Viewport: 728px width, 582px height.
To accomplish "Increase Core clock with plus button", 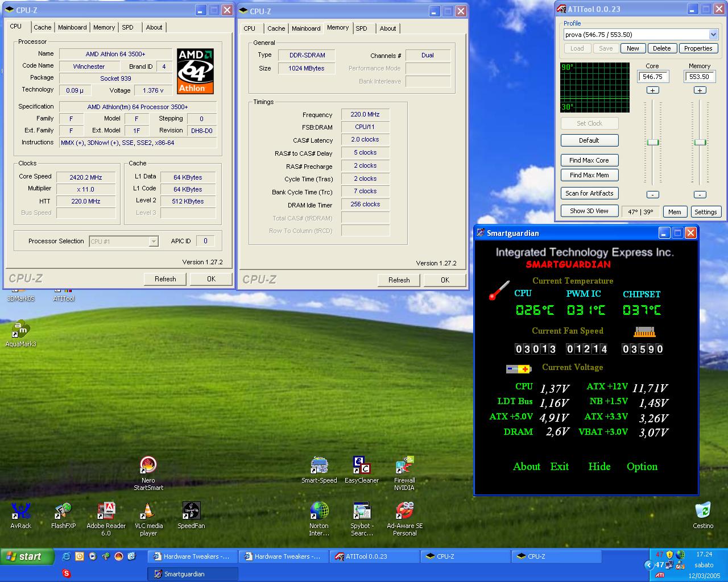I will click(652, 90).
